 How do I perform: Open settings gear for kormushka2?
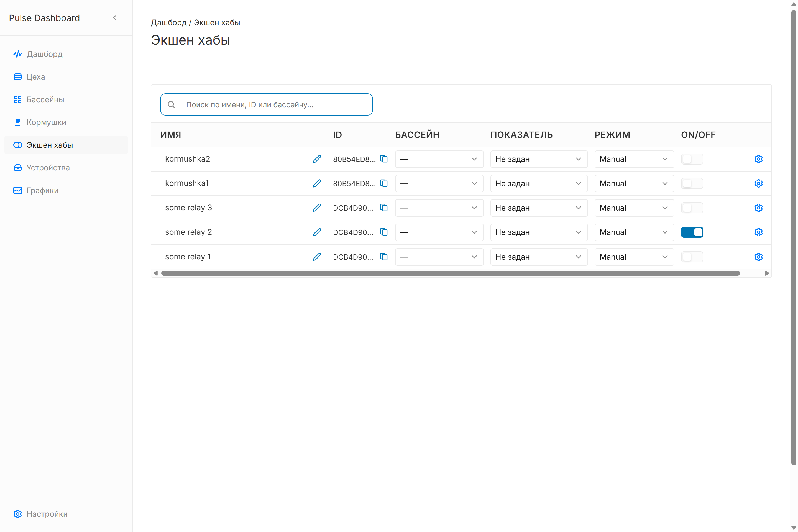[759, 159]
